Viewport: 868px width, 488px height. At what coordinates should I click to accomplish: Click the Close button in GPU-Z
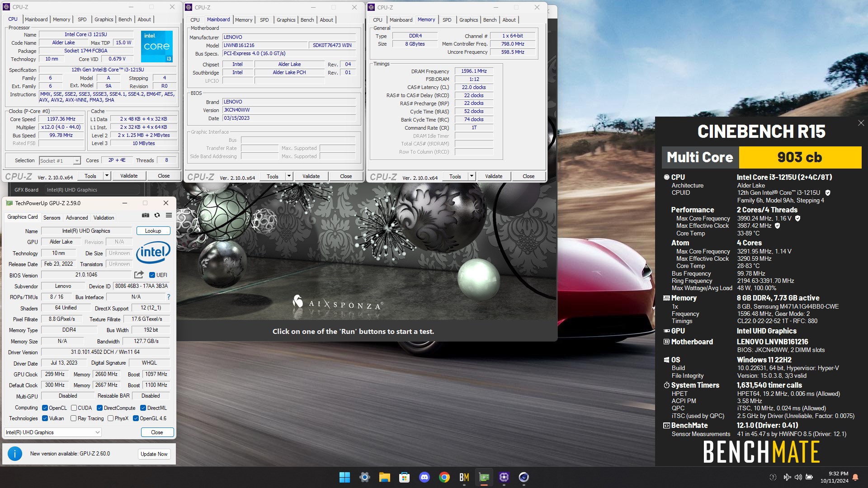pos(157,432)
